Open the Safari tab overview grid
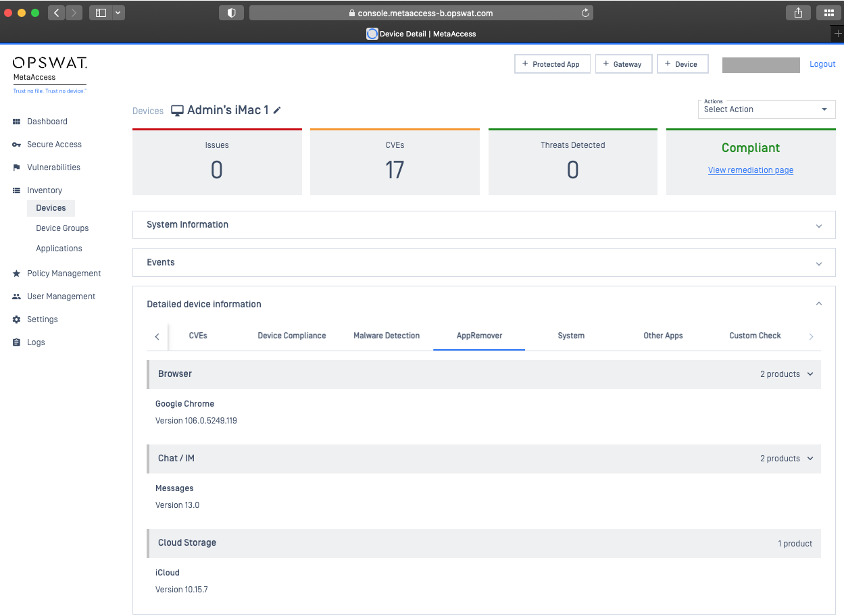 tap(828, 13)
